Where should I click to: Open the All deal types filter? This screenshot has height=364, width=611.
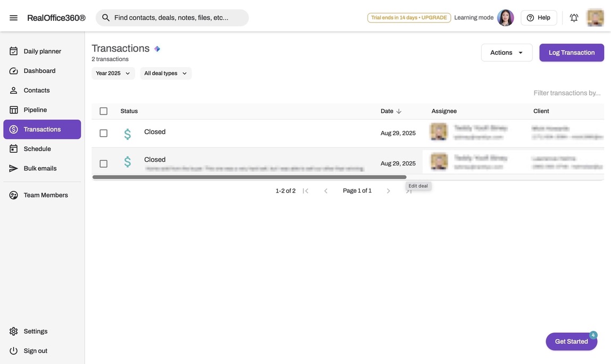(x=166, y=73)
